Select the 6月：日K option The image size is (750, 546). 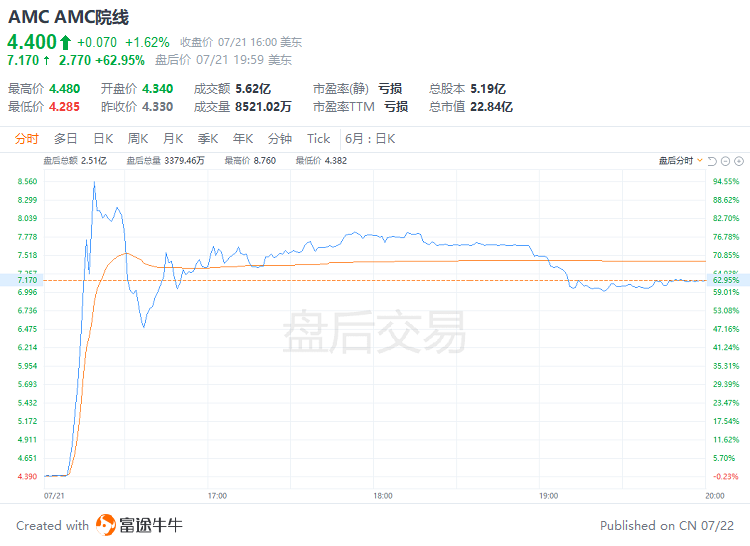coord(370,139)
